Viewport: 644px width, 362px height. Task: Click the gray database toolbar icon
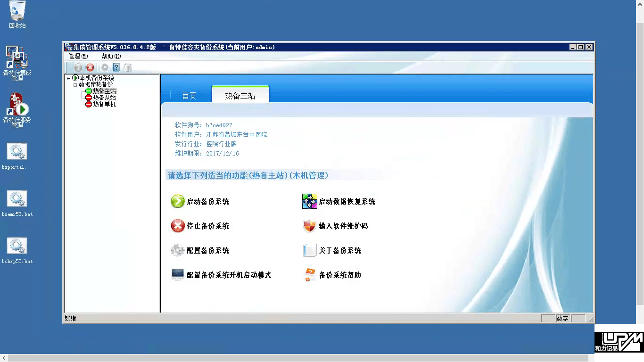tap(128, 67)
